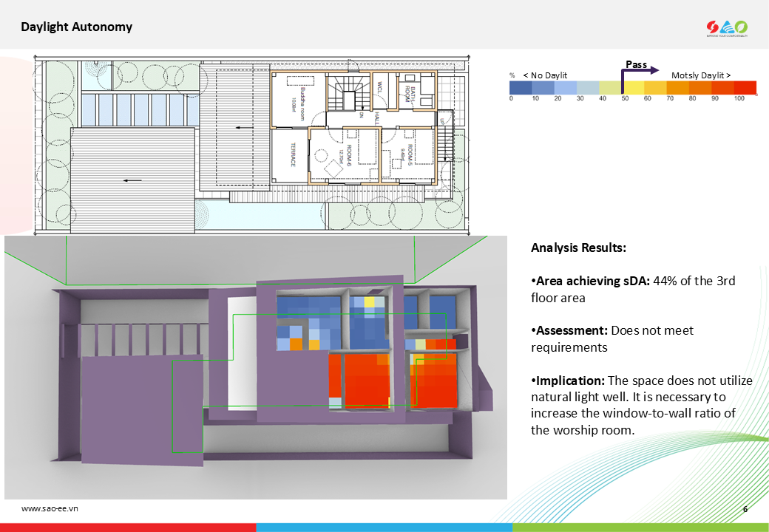Click the legend value 100
Screen dimensions: 769x532
739,98
